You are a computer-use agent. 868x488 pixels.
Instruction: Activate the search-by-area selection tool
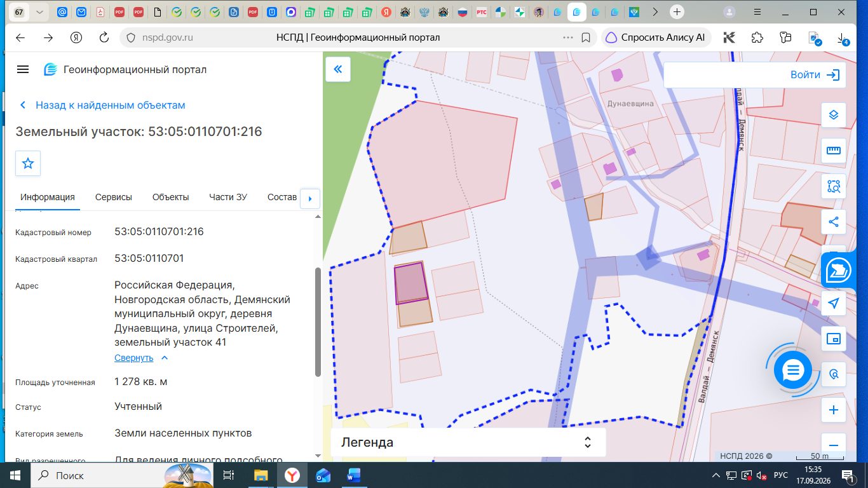click(x=834, y=186)
